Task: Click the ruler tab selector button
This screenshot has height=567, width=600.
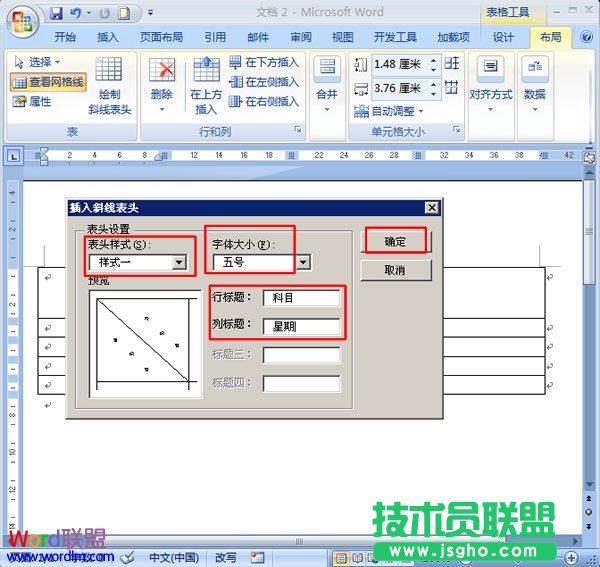Action: [x=13, y=156]
